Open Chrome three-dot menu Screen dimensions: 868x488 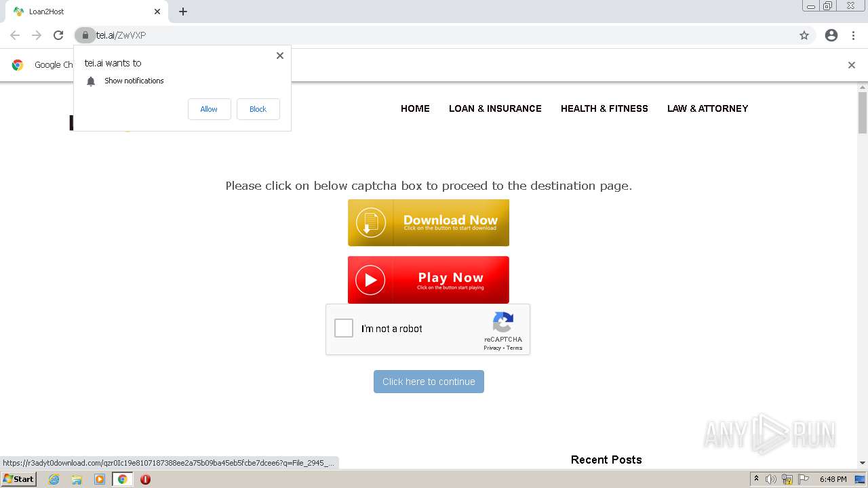click(x=853, y=35)
